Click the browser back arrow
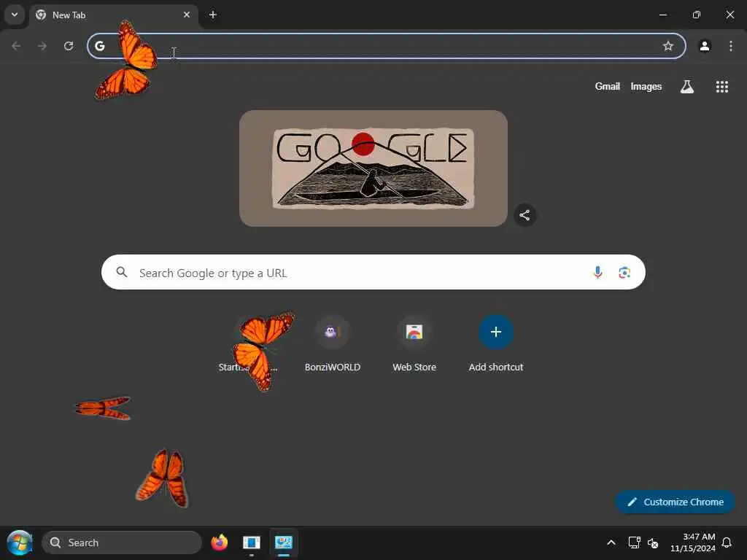Screen dimensions: 747x560 point(16,46)
